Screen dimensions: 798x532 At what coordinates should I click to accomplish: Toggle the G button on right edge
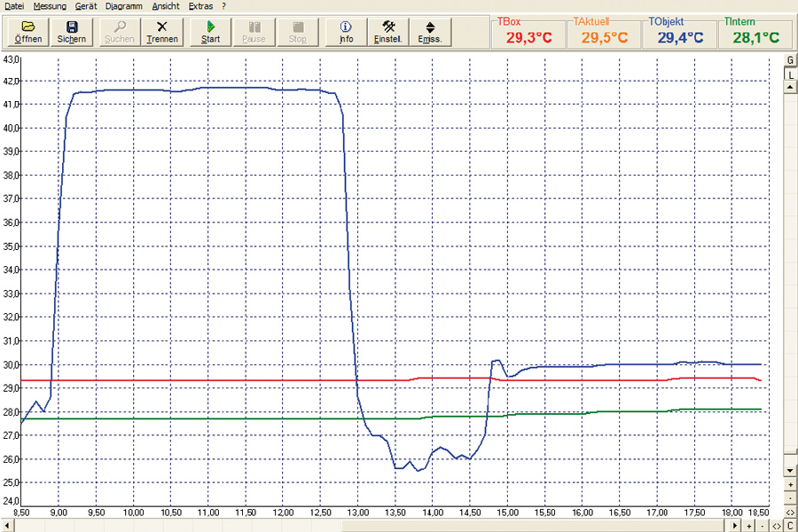coord(790,60)
